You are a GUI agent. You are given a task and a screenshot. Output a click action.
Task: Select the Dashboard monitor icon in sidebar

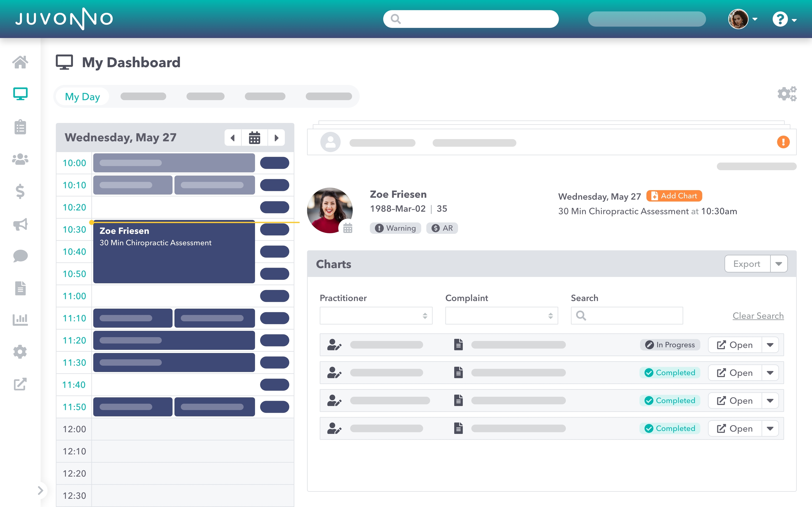tap(20, 94)
